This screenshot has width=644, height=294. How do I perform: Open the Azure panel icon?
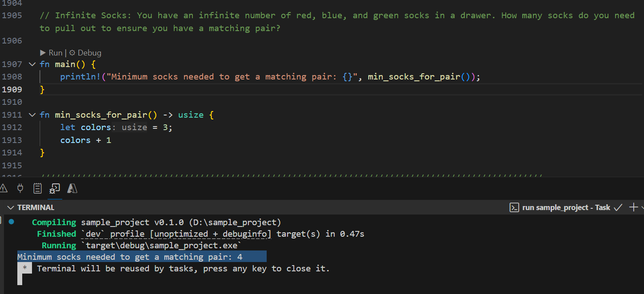(72, 188)
